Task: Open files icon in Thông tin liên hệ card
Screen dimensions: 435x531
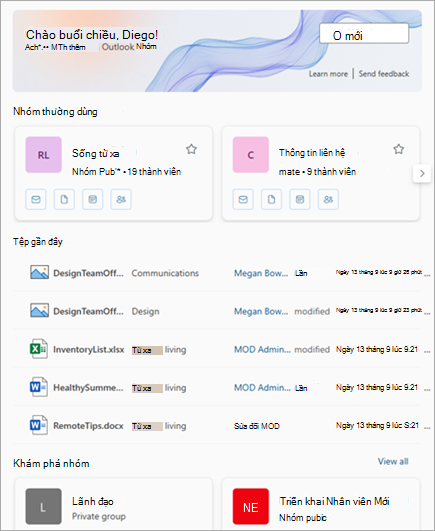Action: [271, 199]
